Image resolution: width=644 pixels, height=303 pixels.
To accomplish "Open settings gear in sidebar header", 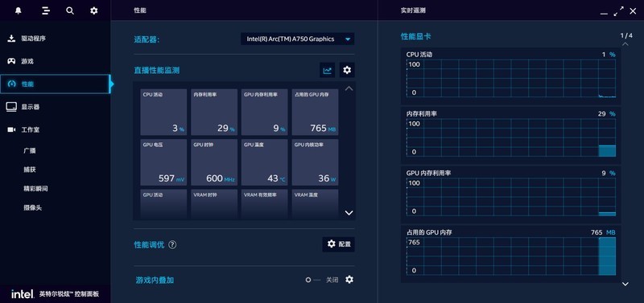I will [x=94, y=10].
